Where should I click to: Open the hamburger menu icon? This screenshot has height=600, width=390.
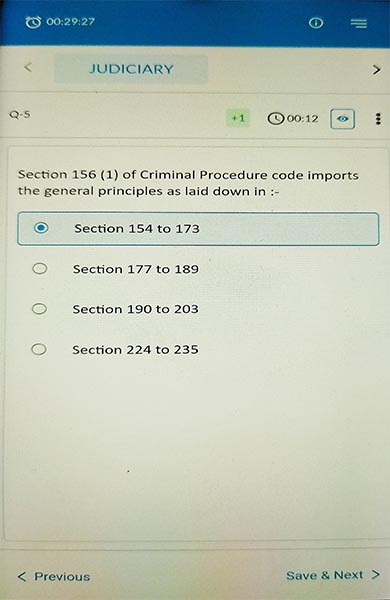pos(359,23)
